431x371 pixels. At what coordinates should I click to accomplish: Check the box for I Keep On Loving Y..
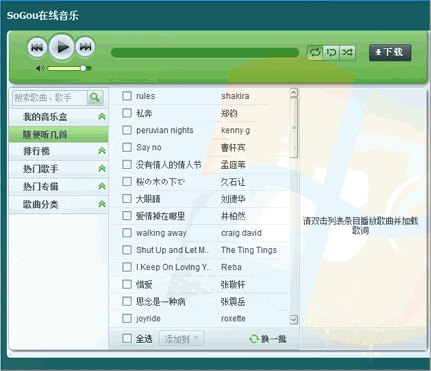pyautogui.click(x=127, y=267)
